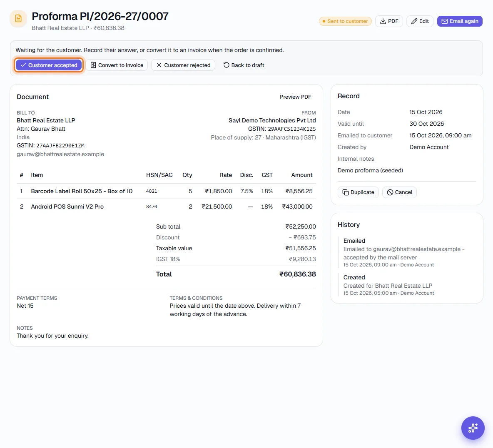The image size is (493, 448).
Task: Click Valid until 30 Oct 2026
Action: [x=427, y=124]
